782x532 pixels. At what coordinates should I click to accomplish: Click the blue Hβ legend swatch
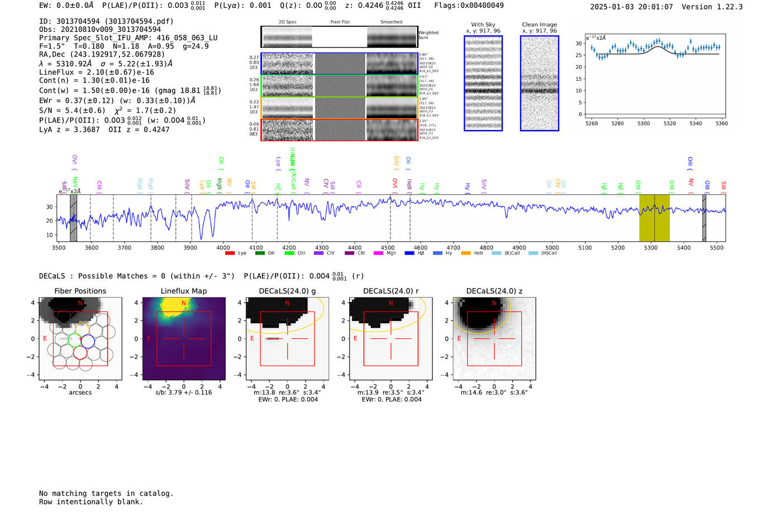click(409, 253)
